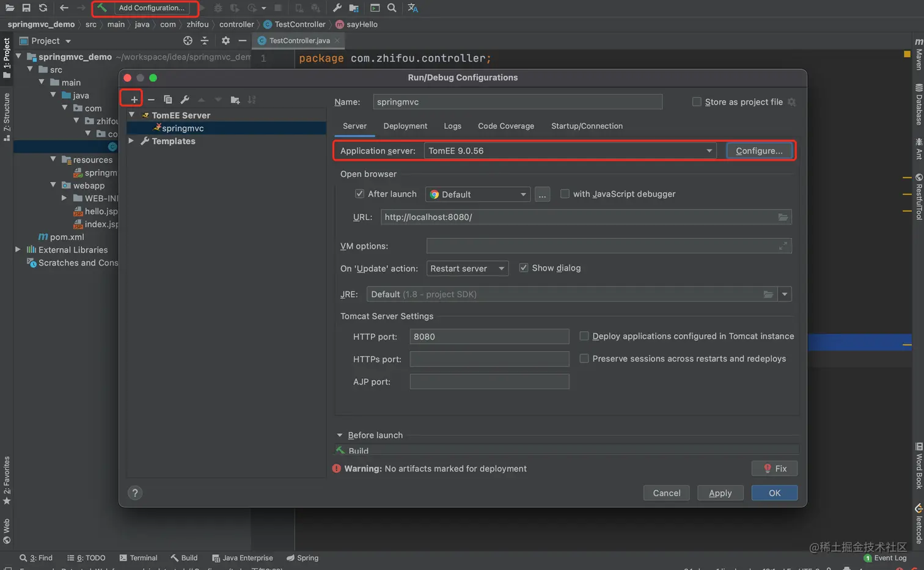Image resolution: width=924 pixels, height=570 pixels.
Task: Switch to Deployment tab
Action: click(x=405, y=126)
